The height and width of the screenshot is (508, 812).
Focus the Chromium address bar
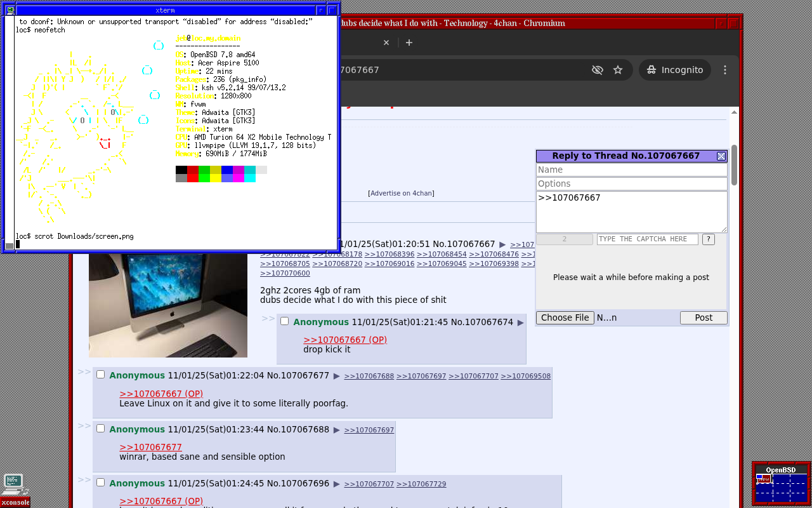pyautogui.click(x=463, y=70)
